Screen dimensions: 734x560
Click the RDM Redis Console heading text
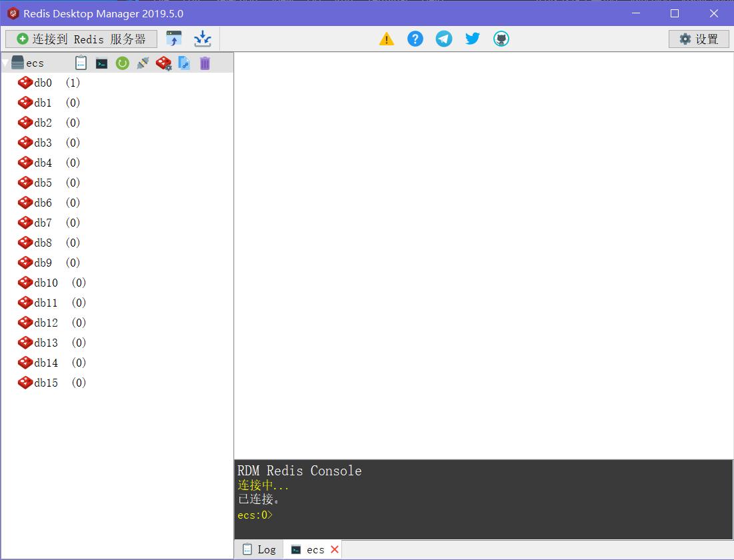click(x=299, y=471)
